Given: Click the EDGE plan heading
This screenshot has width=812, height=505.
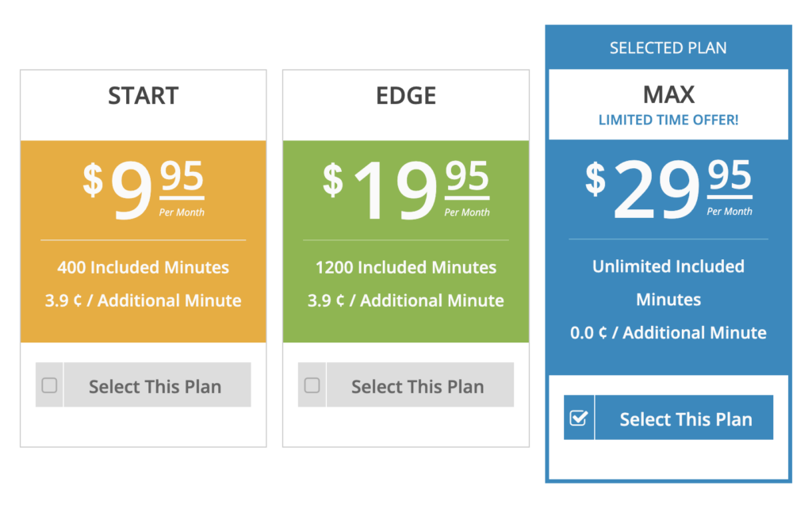Looking at the screenshot, I should (x=406, y=96).
